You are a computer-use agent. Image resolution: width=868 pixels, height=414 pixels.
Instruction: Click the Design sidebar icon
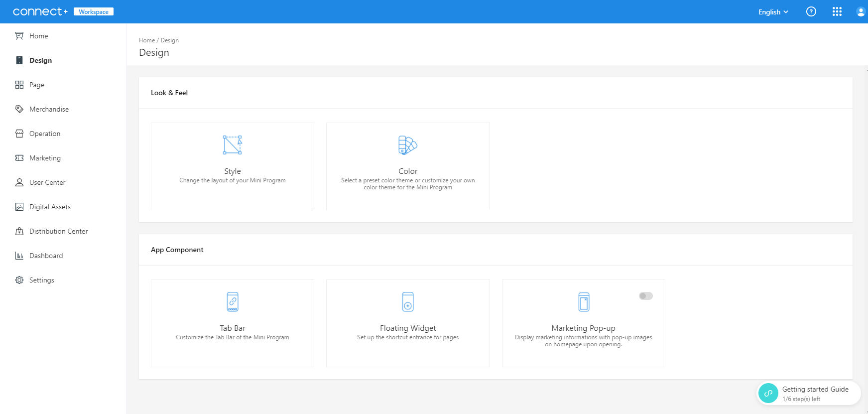point(19,60)
